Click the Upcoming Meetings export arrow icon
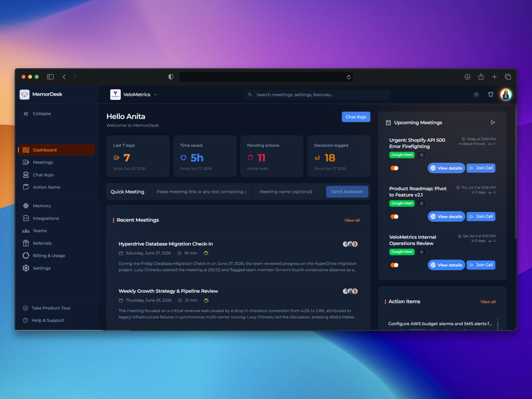Screen dimensions: 532x399 click(x=493, y=122)
